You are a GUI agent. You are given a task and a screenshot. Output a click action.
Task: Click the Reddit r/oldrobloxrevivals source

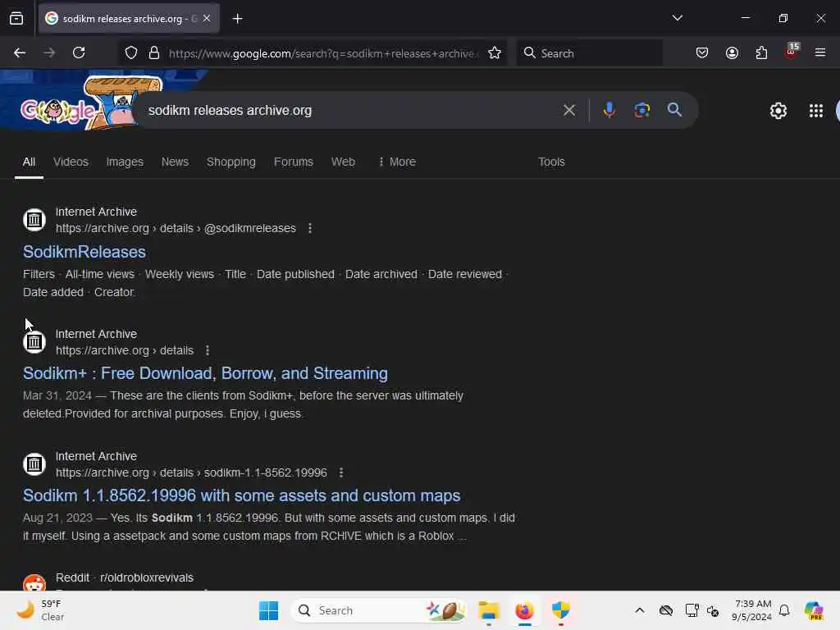pyautogui.click(x=125, y=577)
